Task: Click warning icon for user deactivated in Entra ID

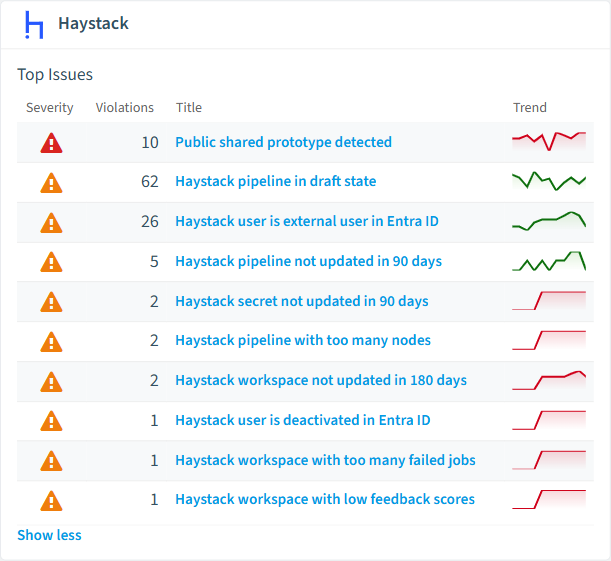Action: (51, 421)
